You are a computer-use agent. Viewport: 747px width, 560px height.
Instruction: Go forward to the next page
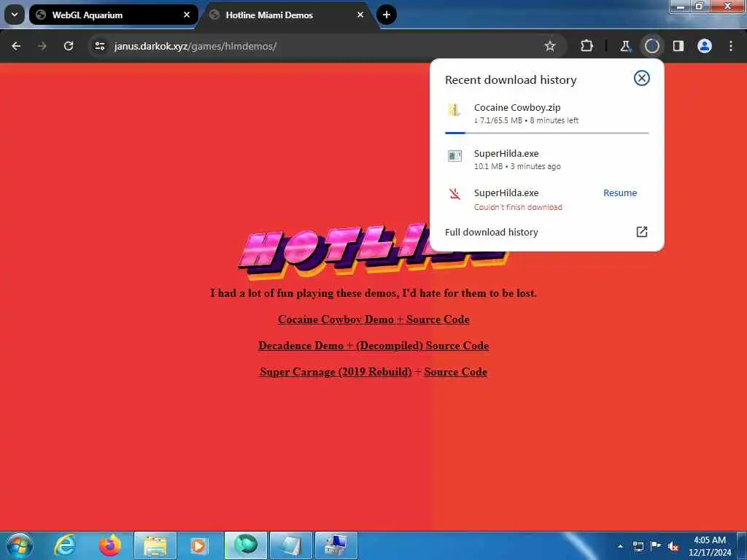tap(42, 46)
